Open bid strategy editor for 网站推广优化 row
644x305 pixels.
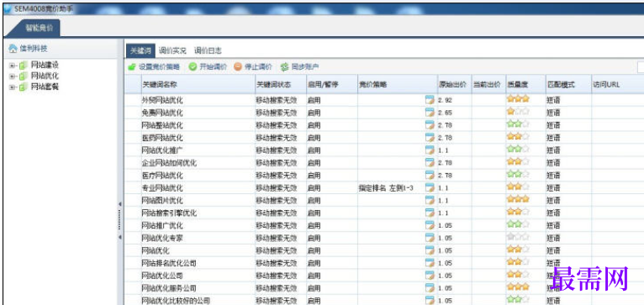click(430, 225)
